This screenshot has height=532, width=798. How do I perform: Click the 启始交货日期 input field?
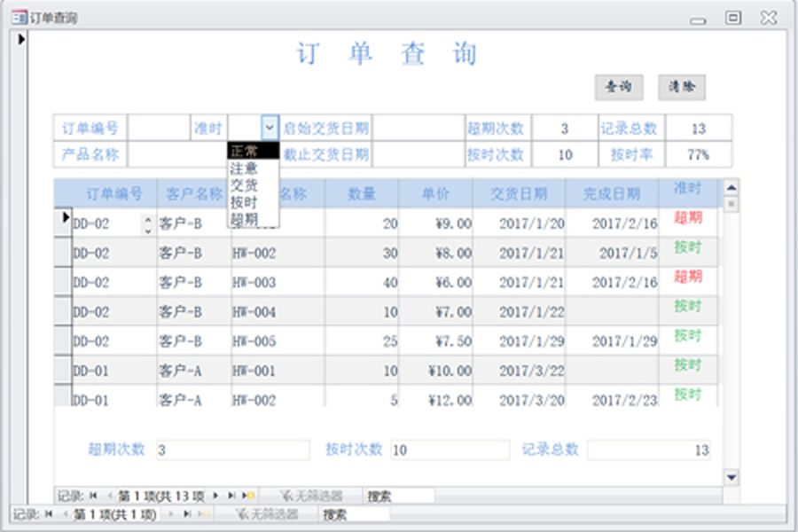point(417,128)
